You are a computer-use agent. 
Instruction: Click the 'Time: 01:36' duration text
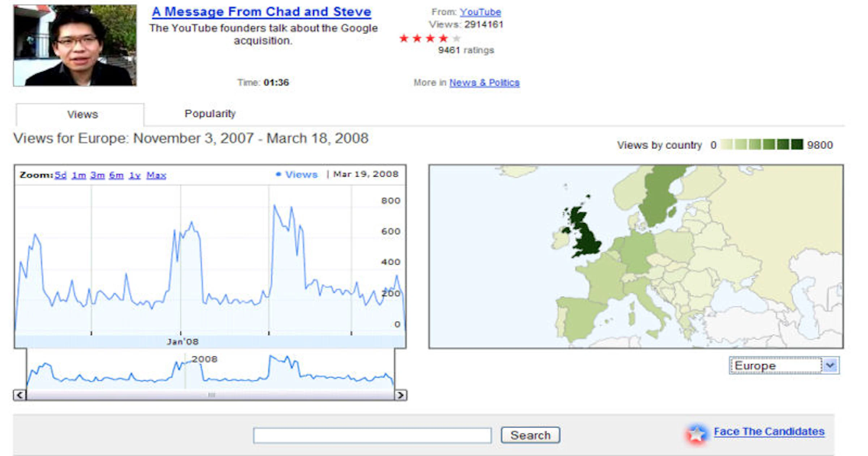point(263,83)
